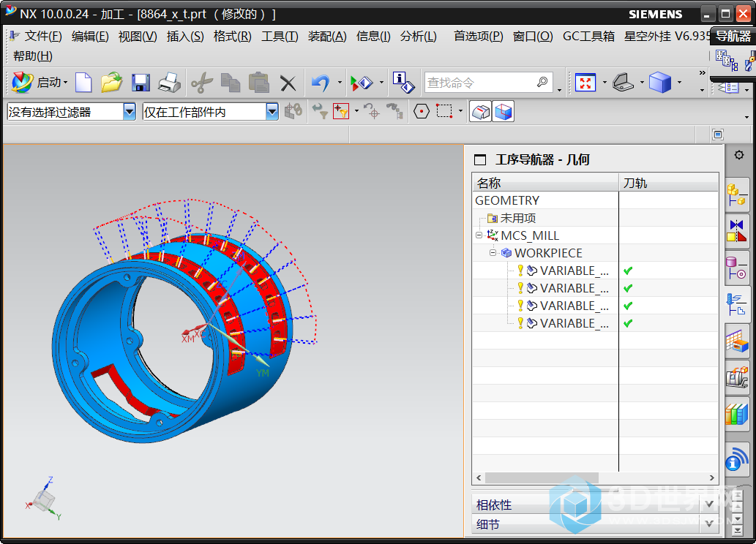Click the rectangle selection icon
The width and height of the screenshot is (756, 544).
click(444, 111)
